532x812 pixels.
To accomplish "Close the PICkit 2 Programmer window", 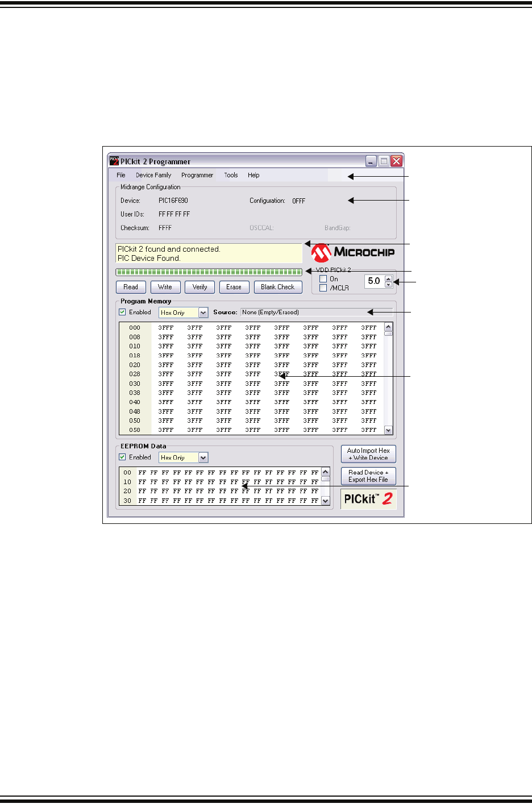I will click(397, 161).
